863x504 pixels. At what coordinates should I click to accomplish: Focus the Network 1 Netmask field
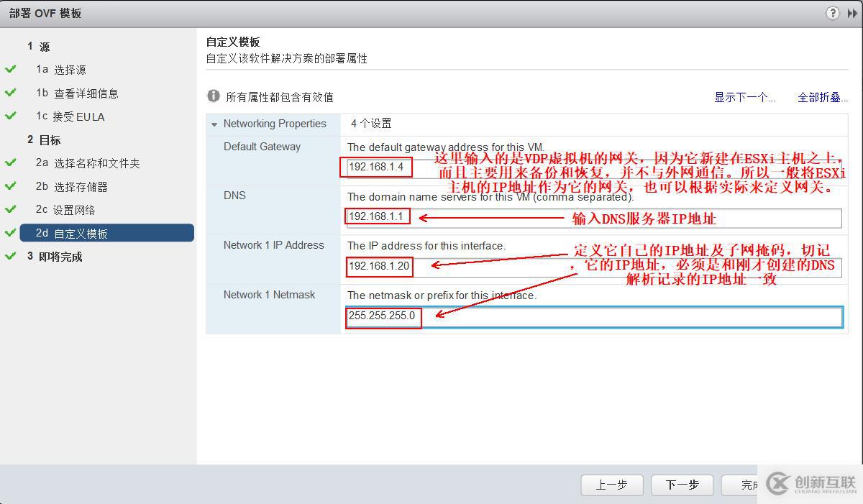tap(593, 316)
